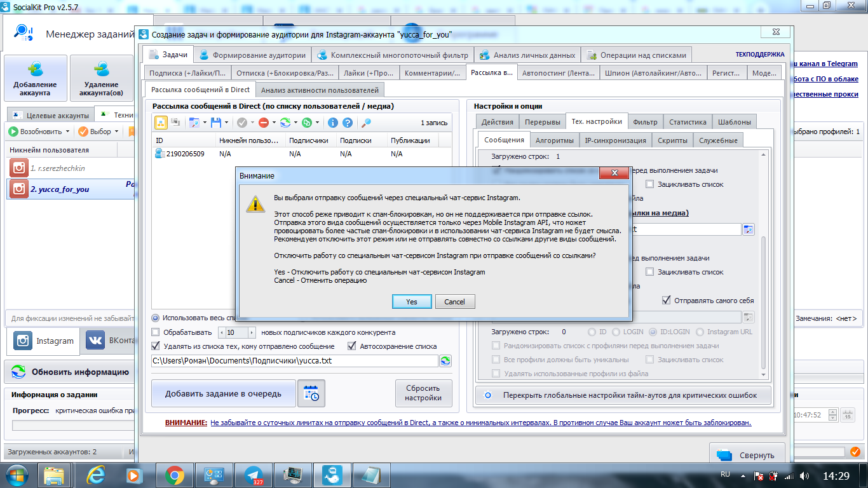Screen dimensions: 868x488
Task: Click the blue-green refresh arrows toolbar icon
Action: pyautogui.click(x=285, y=123)
